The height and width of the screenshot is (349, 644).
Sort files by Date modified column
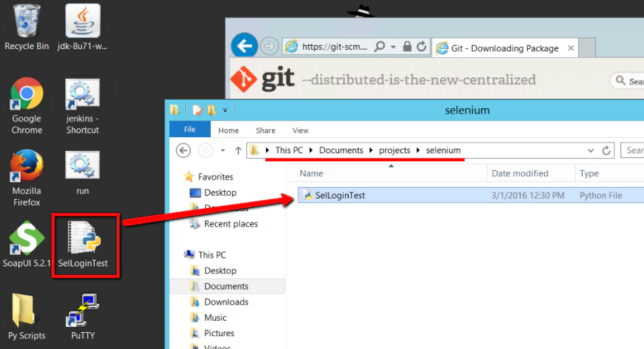point(520,173)
